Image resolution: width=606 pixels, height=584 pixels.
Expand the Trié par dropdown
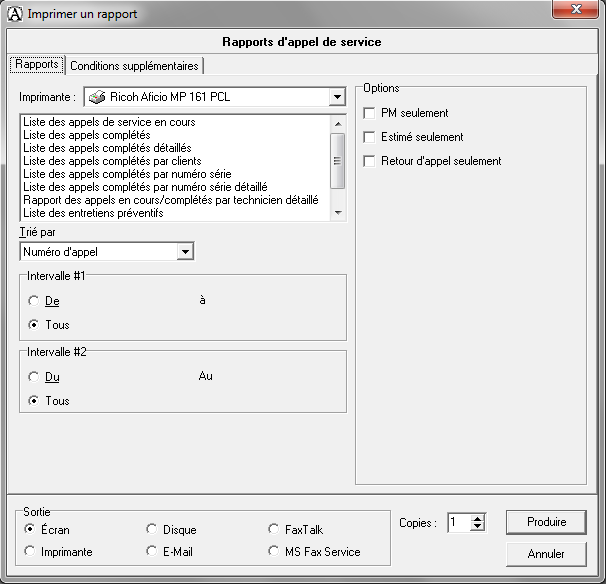185,252
